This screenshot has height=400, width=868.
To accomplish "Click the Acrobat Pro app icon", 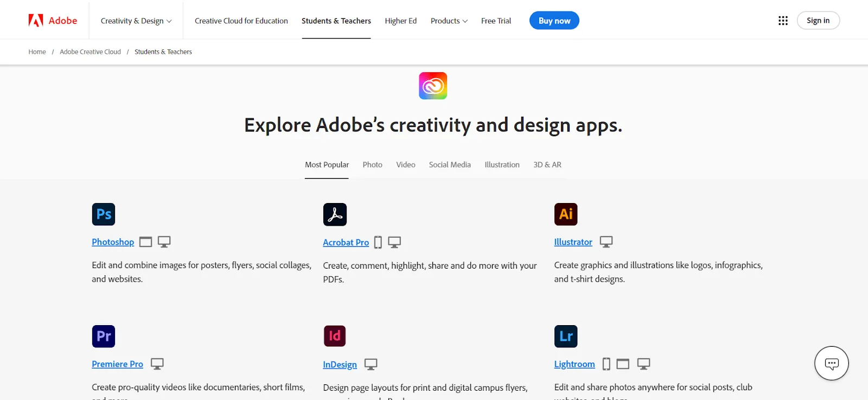I will pyautogui.click(x=335, y=214).
